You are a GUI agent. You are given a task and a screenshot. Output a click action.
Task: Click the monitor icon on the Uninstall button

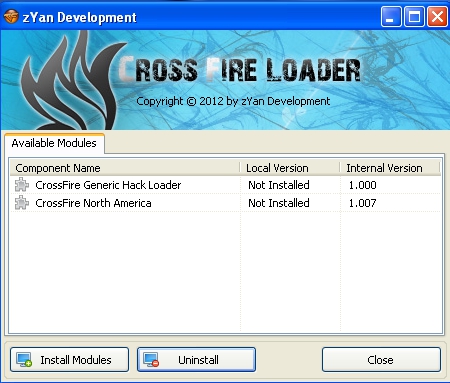(x=151, y=360)
